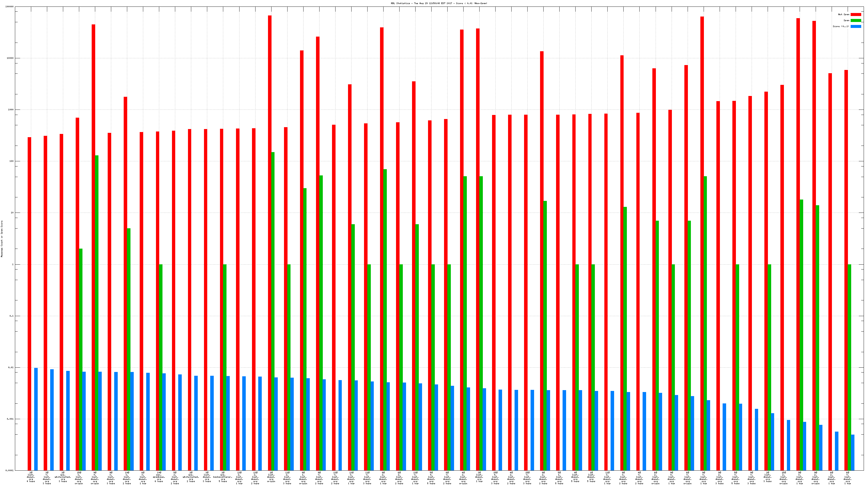Click the ips.backscatterer.org 5 hops axis label
Viewport: 868px width, 488px height.
[x=223, y=477]
